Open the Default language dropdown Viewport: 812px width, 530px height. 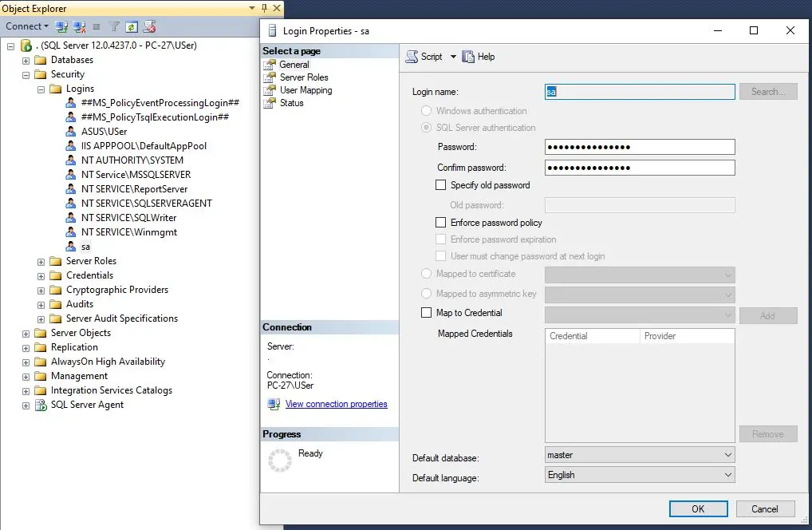727,474
